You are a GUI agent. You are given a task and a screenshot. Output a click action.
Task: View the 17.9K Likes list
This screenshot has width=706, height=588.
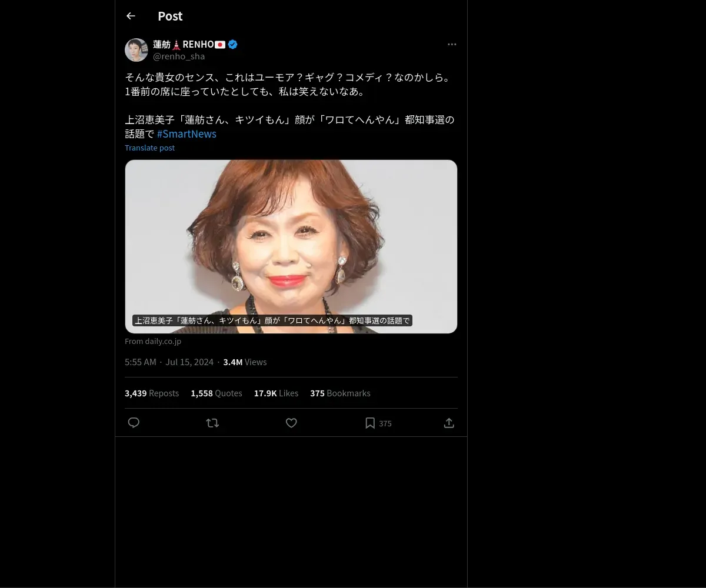276,393
